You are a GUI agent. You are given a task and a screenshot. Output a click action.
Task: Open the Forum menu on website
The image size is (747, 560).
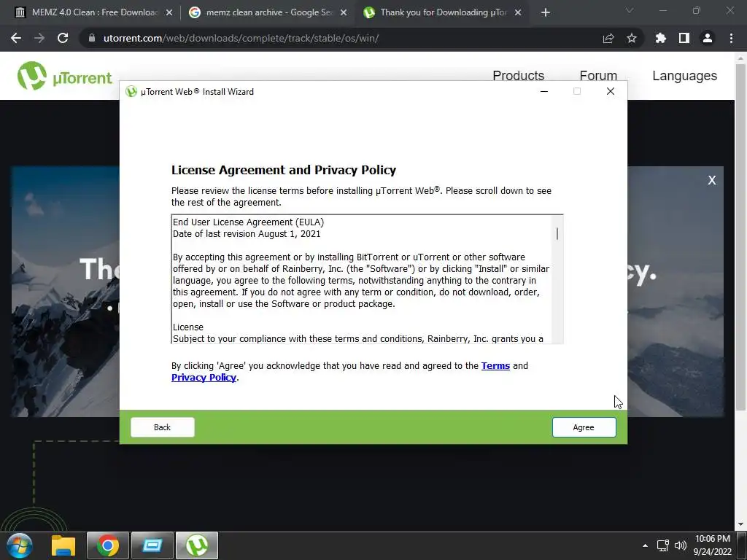[x=598, y=75]
